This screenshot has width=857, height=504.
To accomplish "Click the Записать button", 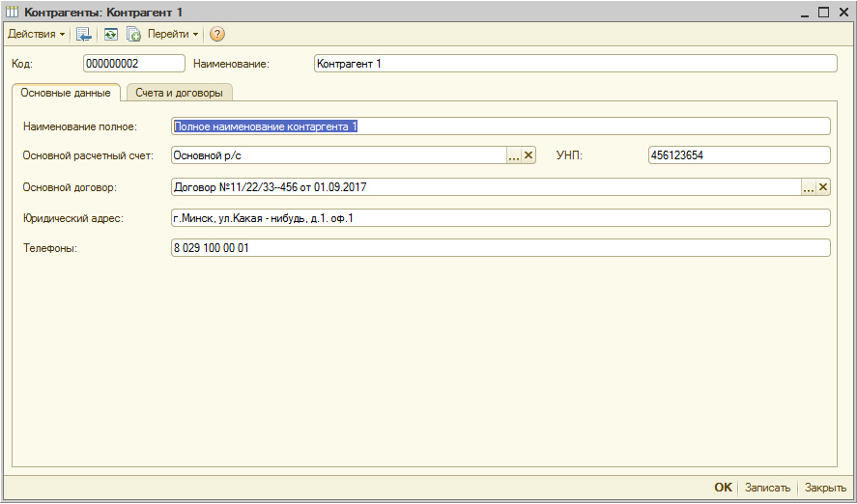I will (767, 488).
